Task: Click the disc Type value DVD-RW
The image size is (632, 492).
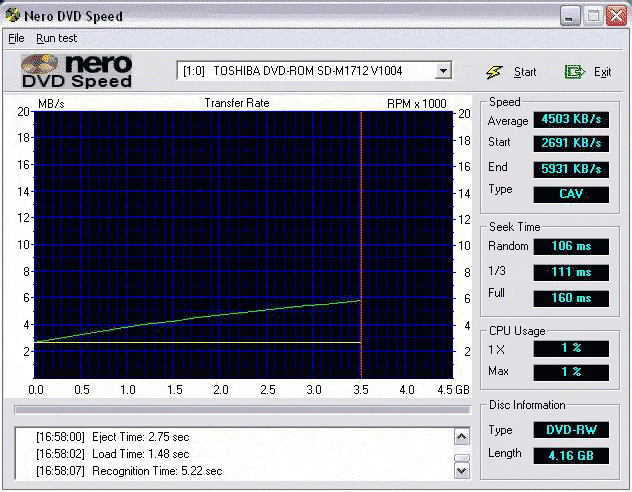Action: coord(571,430)
